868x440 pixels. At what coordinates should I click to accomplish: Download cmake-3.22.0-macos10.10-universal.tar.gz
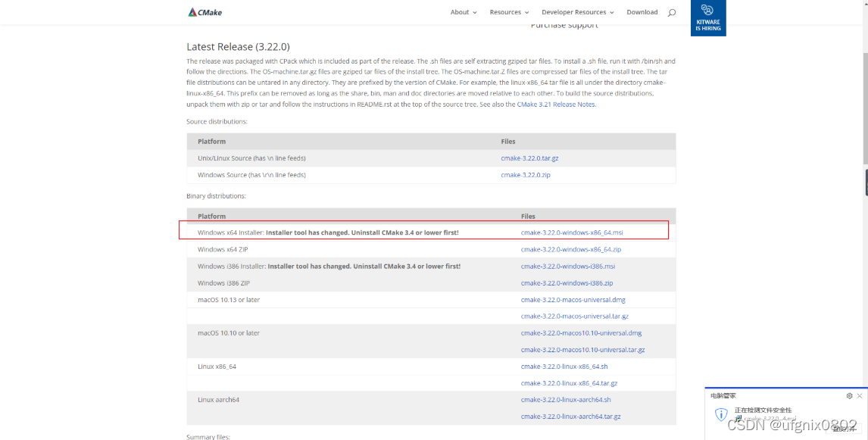point(583,350)
